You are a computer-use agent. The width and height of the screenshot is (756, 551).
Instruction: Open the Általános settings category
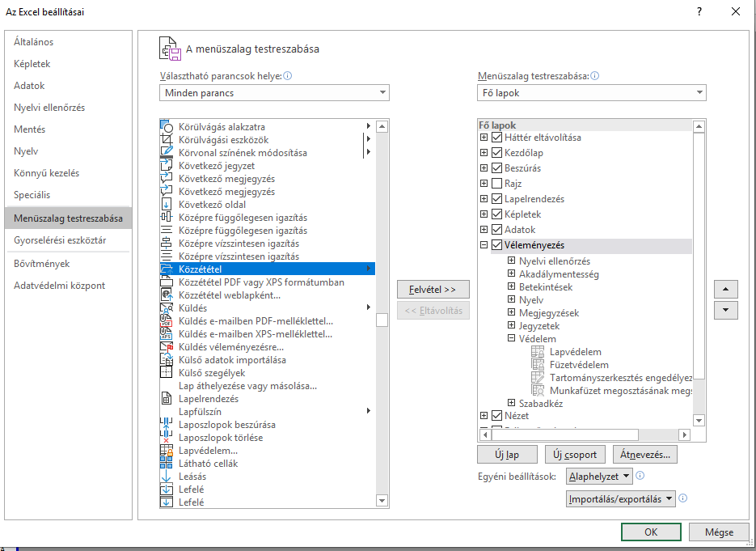point(68,42)
